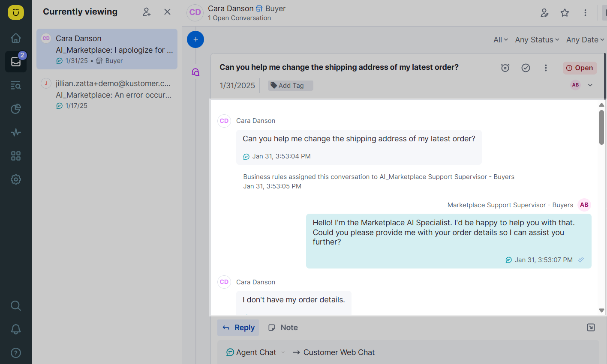Expand the assignee chevron next to AB

pos(590,85)
